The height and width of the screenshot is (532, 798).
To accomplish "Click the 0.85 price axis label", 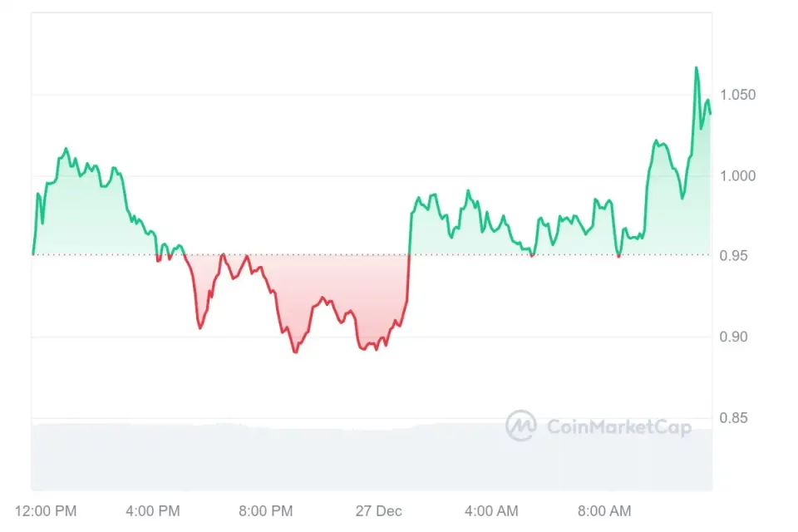I will click(734, 417).
